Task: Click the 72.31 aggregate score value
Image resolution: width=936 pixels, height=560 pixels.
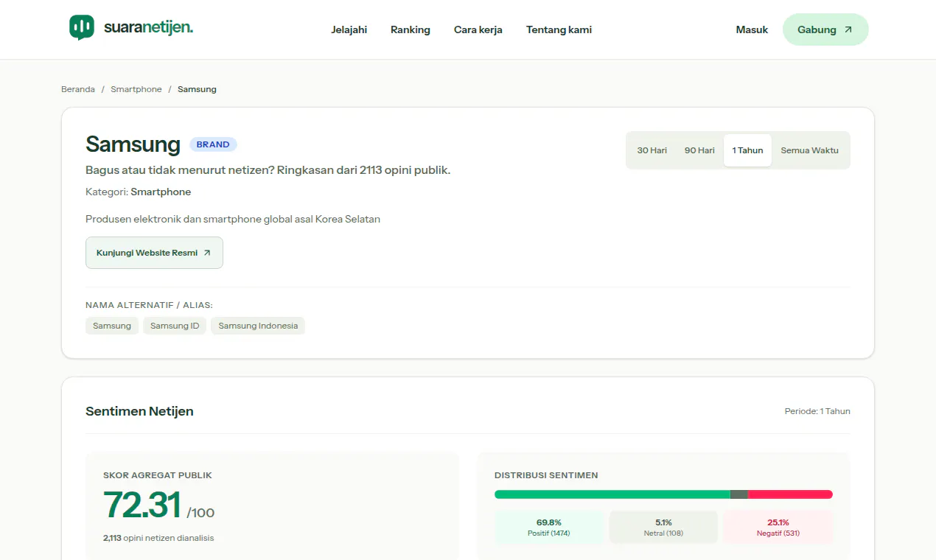Action: (x=142, y=505)
